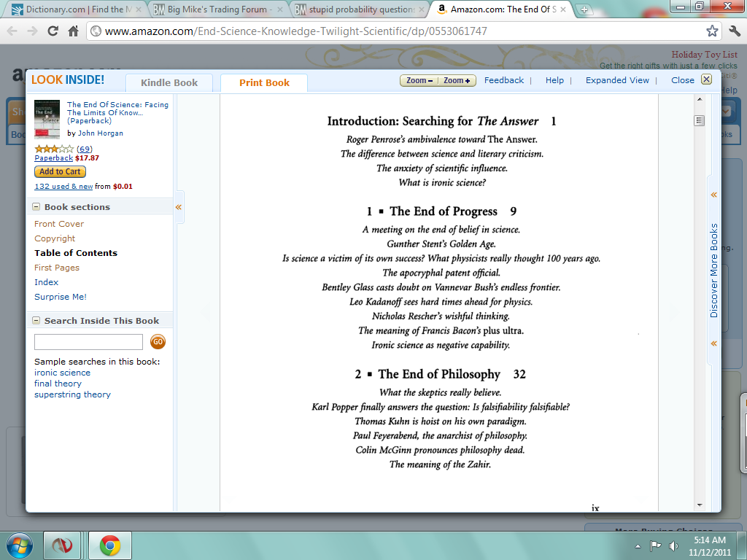Screen dimensions: 747x560
Task: Click the volume speaker tray icon
Action: point(673,545)
